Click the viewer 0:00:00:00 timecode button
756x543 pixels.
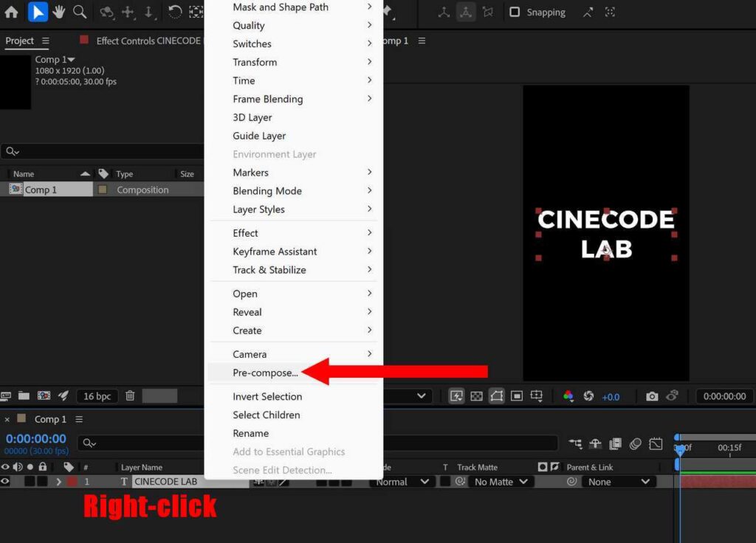(724, 396)
